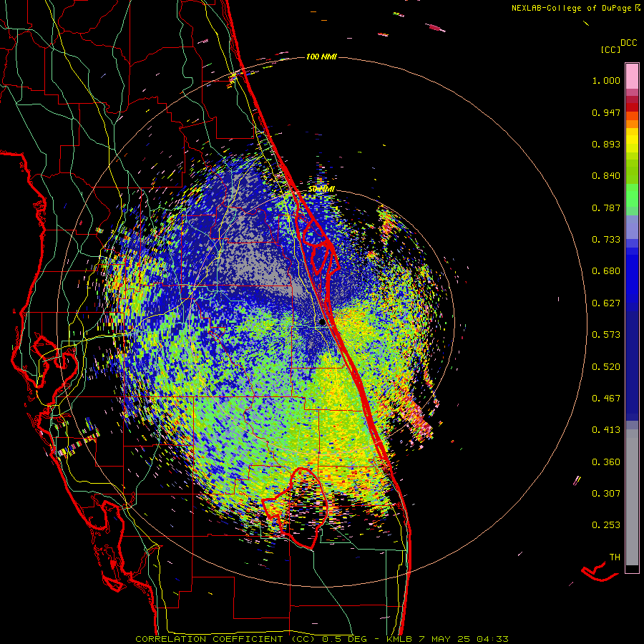Click the 50 NMI range ring label
Viewport: 644px width, 644px height.
click(321, 189)
